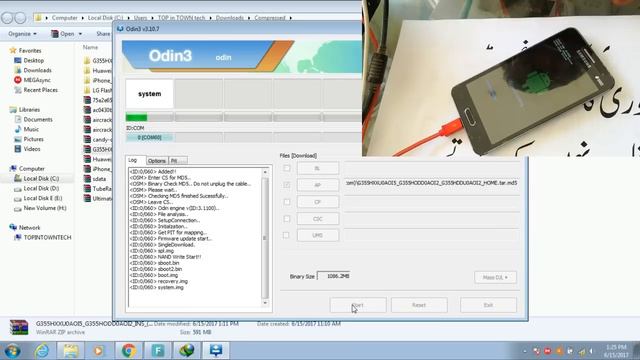This screenshot has width=640, height=360.
Task: Open Internet Explorer from the taskbar
Action: tap(42, 351)
